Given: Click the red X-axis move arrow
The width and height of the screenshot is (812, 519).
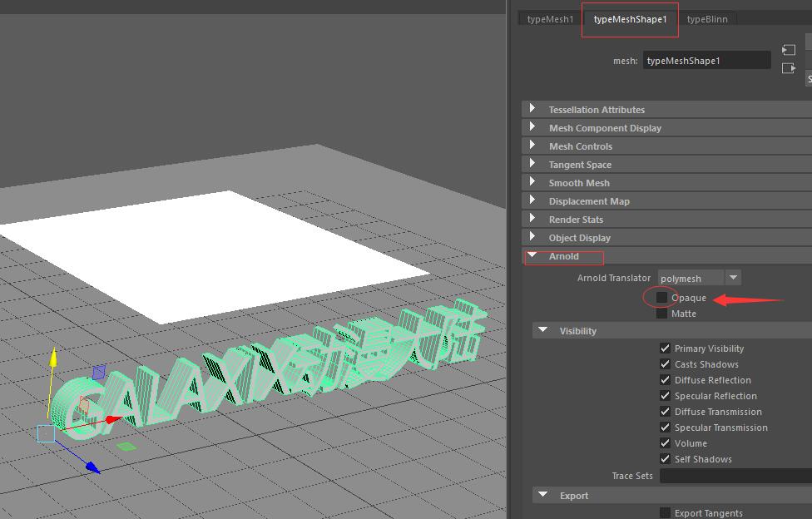Looking at the screenshot, I should [x=114, y=418].
